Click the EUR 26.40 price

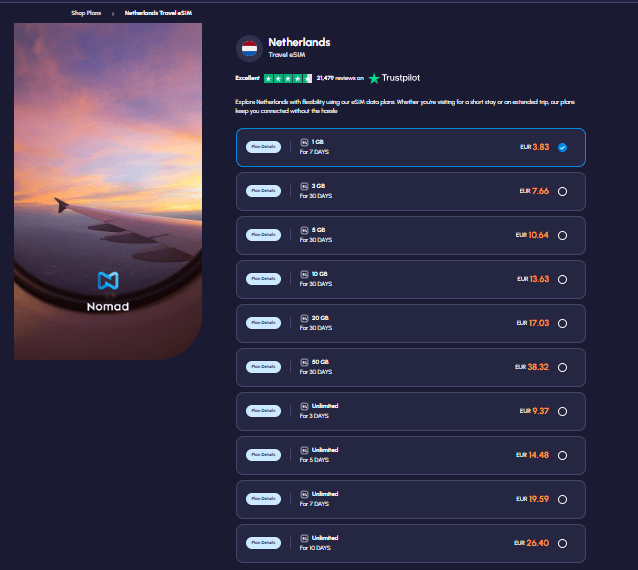tap(531, 543)
